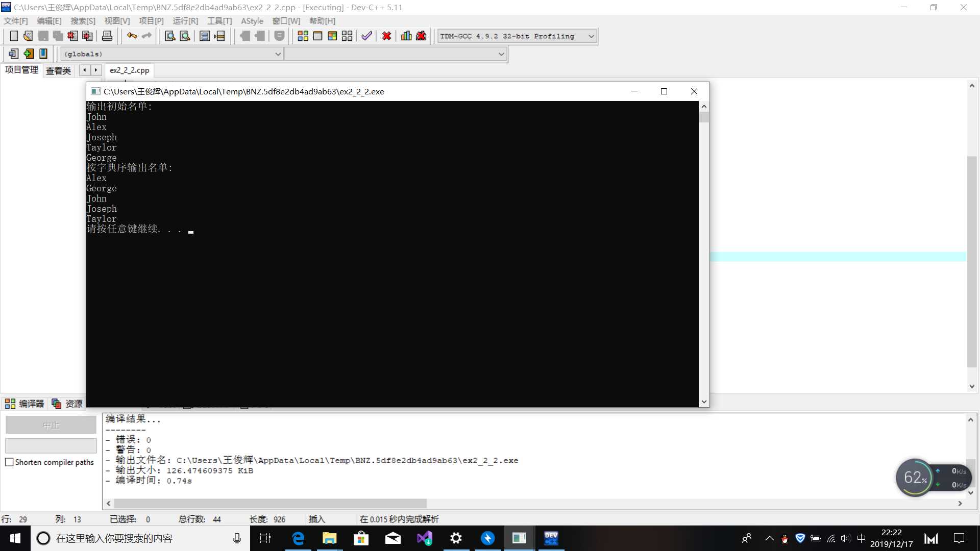Image resolution: width=980 pixels, height=551 pixels.
Task: Click the date and time clock in taskbar
Action: point(891,538)
